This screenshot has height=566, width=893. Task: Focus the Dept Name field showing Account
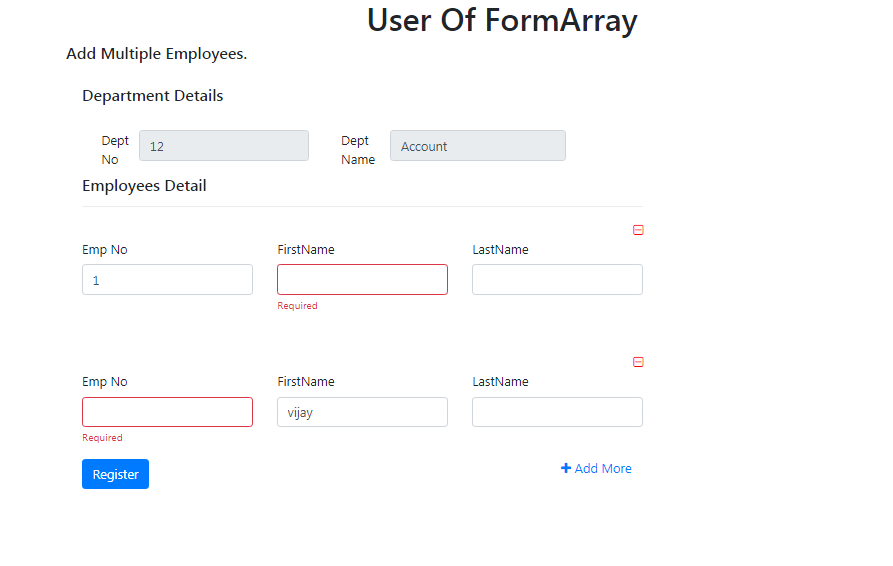[478, 146]
